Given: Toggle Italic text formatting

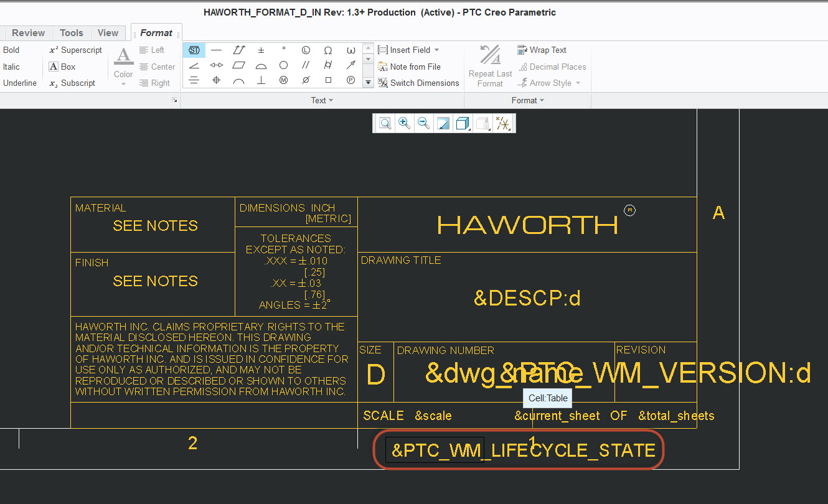Looking at the screenshot, I should click(x=11, y=67).
